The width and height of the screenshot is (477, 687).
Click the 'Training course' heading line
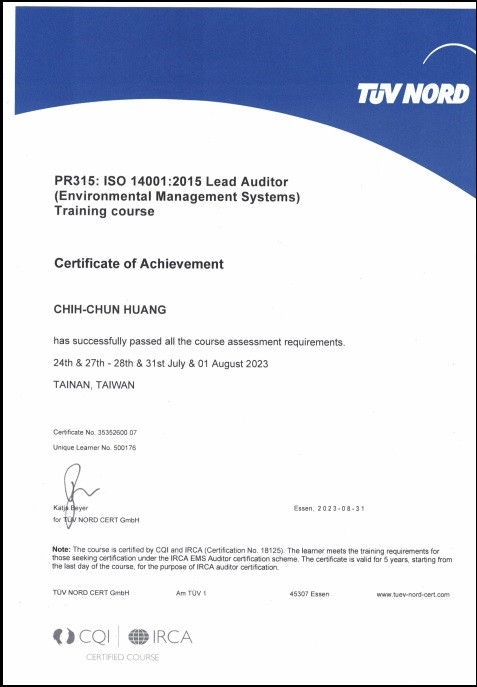tap(104, 211)
